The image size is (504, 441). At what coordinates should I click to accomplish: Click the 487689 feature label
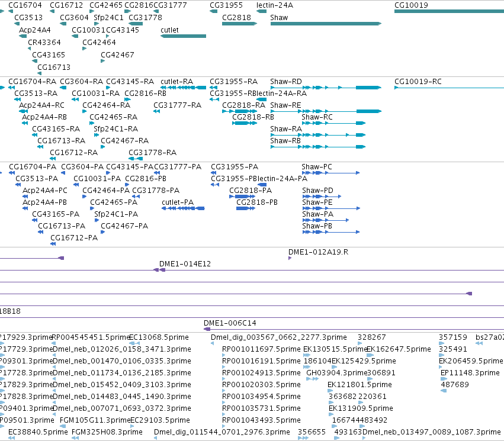click(455, 385)
